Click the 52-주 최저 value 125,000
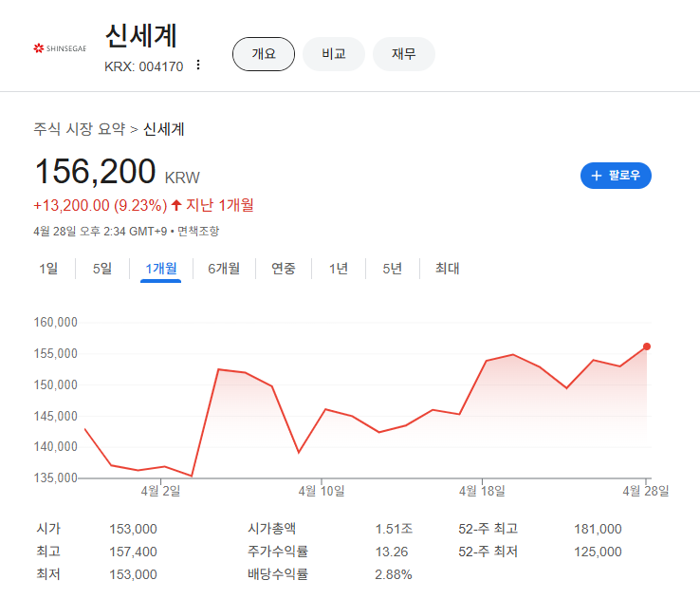Screen dimensions: 700x599 click(598, 552)
